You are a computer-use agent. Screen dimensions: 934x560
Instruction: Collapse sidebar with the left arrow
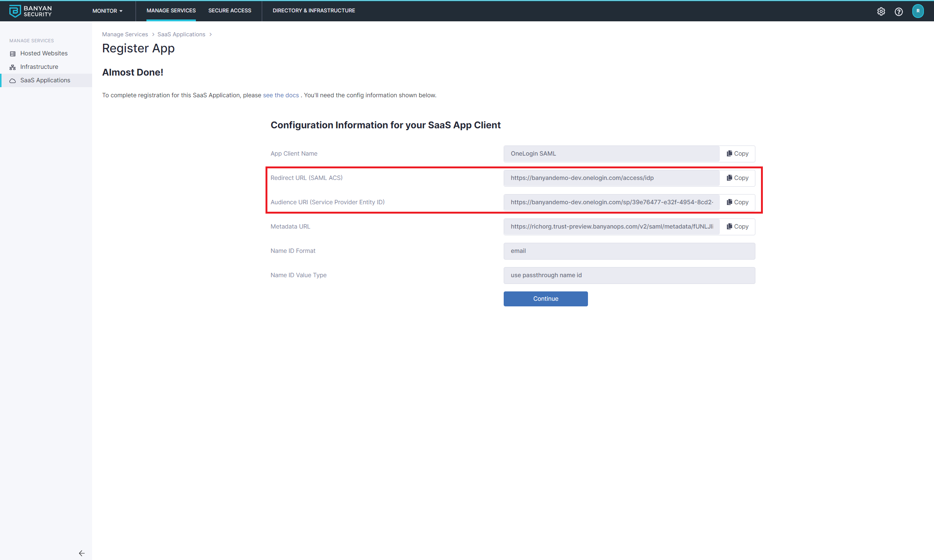point(82,553)
